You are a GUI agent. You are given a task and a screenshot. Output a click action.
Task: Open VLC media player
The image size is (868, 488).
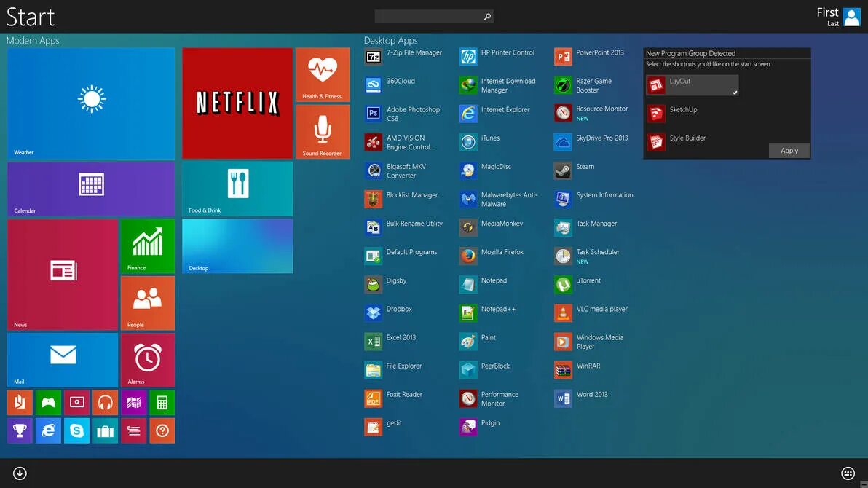[x=592, y=313]
